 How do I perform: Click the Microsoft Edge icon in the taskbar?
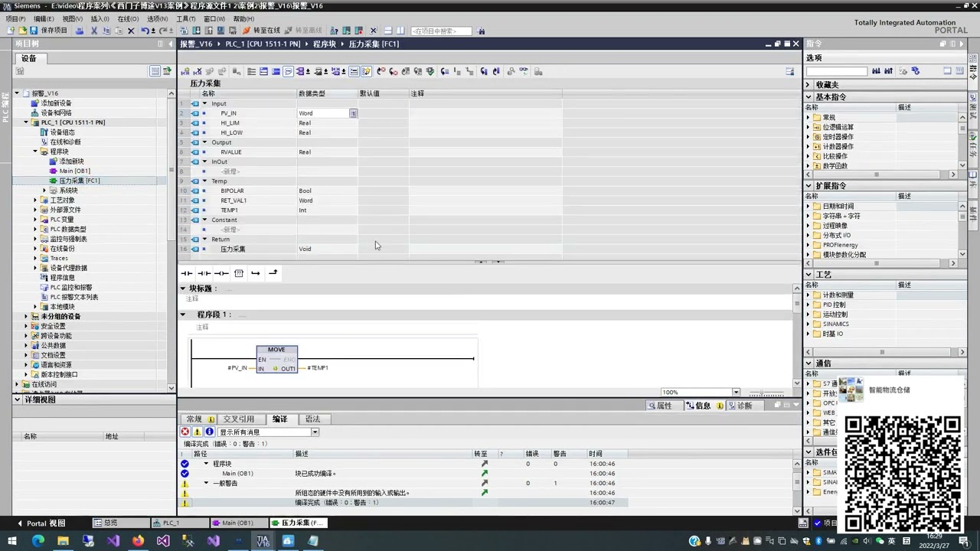pyautogui.click(x=38, y=541)
